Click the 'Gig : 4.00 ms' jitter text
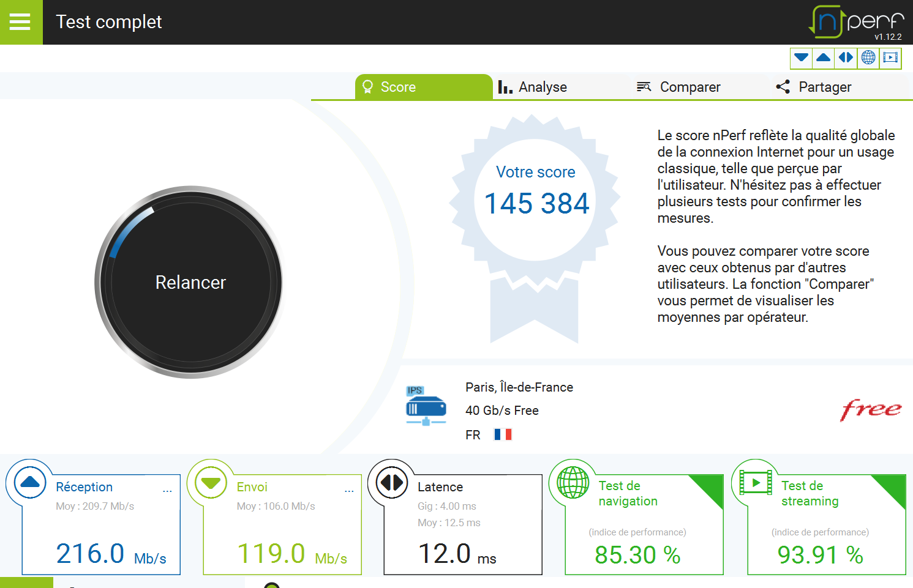 point(447,506)
